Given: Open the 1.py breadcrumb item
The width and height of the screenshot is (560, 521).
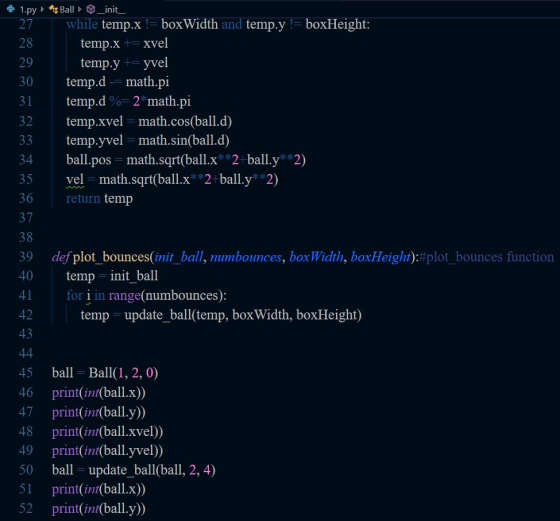Looking at the screenshot, I should [28, 10].
